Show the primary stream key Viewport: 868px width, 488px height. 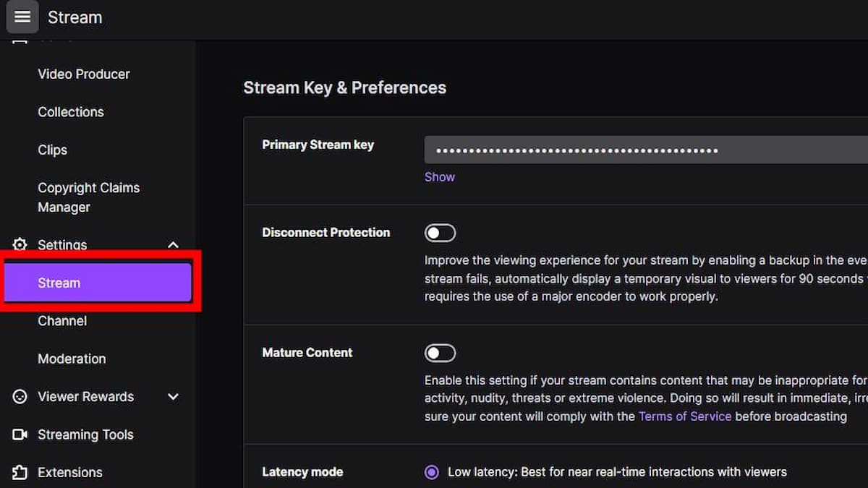[x=439, y=176]
